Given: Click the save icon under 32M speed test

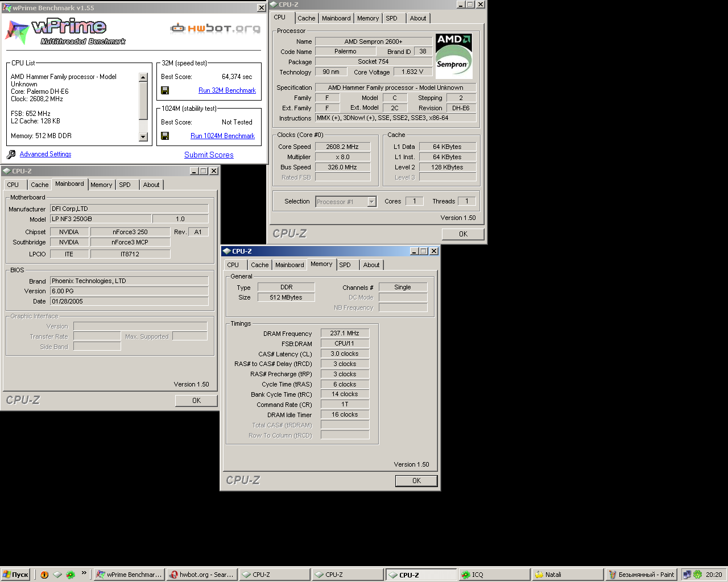Looking at the screenshot, I should (165, 90).
